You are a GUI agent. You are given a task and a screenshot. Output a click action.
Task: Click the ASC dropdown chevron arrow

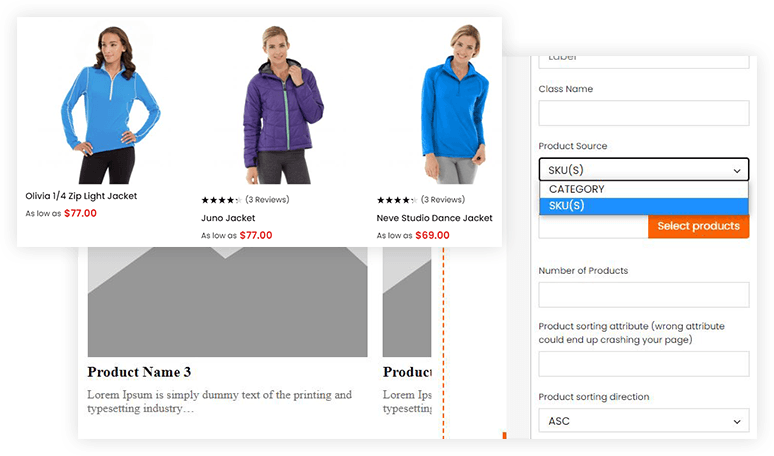[736, 422]
